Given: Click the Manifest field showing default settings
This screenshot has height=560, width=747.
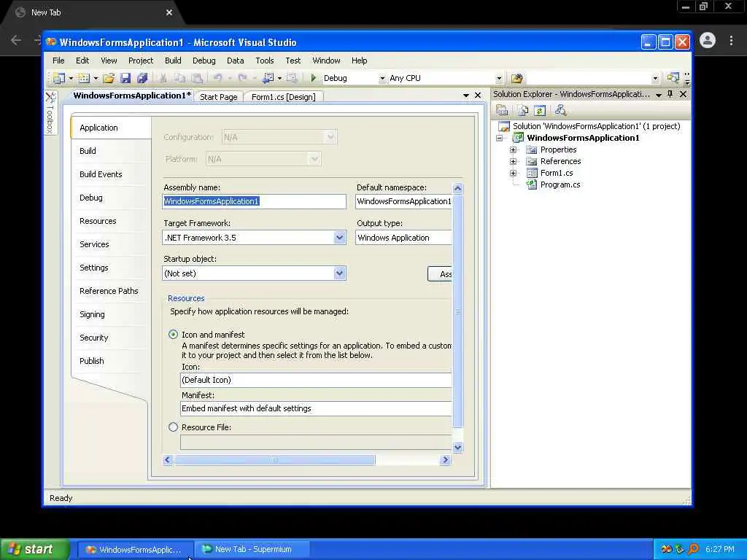Looking at the screenshot, I should pyautogui.click(x=316, y=408).
